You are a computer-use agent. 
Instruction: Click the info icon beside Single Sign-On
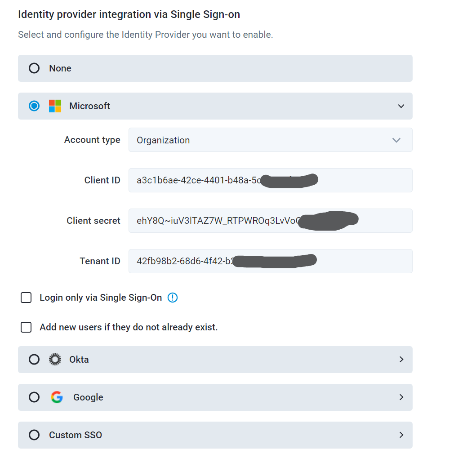tap(173, 298)
